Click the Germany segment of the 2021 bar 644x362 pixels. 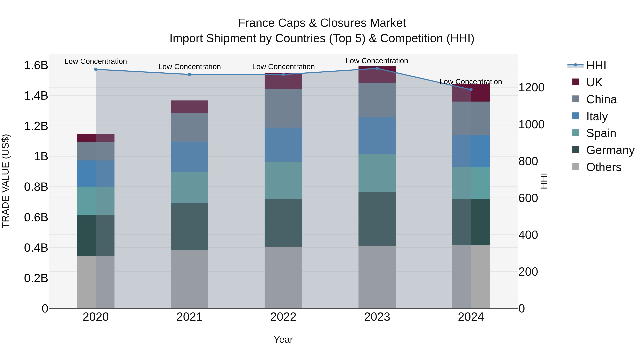click(189, 227)
